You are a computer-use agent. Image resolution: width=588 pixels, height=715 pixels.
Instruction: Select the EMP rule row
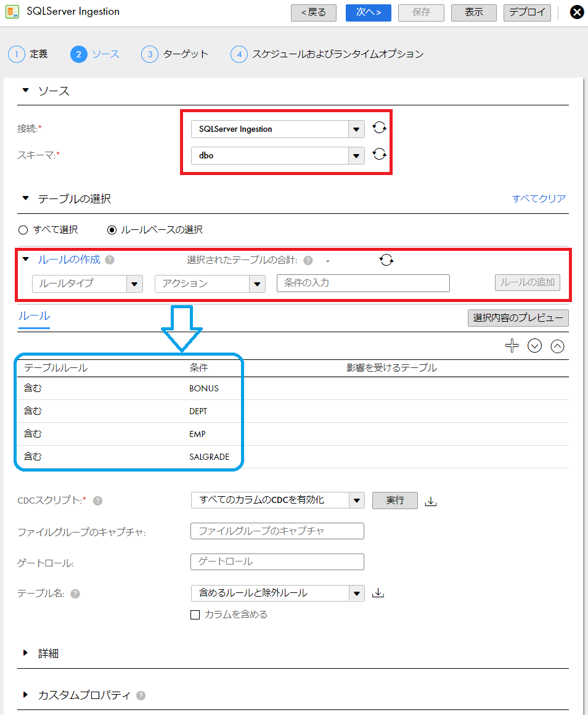(x=293, y=434)
